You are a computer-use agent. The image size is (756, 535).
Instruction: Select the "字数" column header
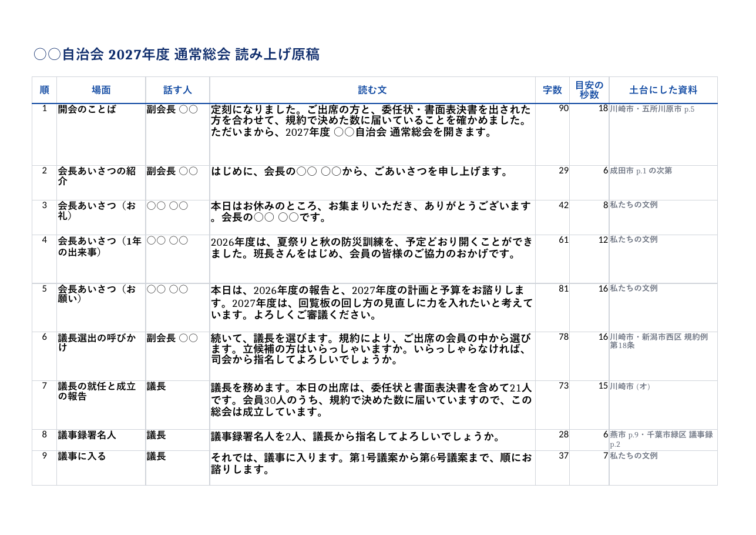[552, 90]
